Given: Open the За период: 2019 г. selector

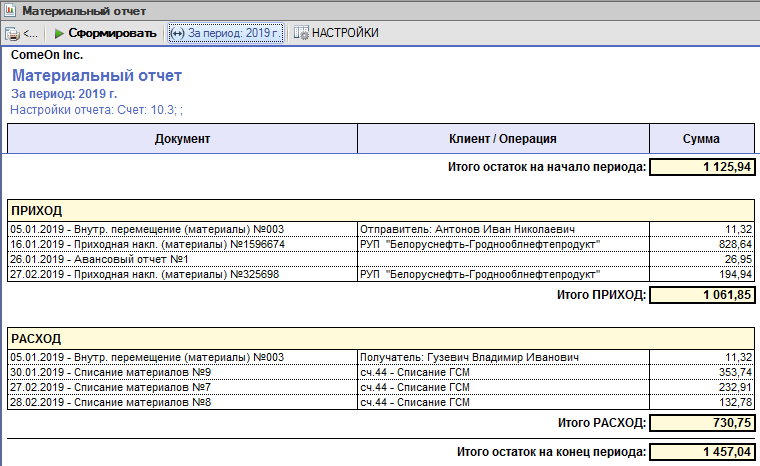Looking at the screenshot, I should 226,33.
